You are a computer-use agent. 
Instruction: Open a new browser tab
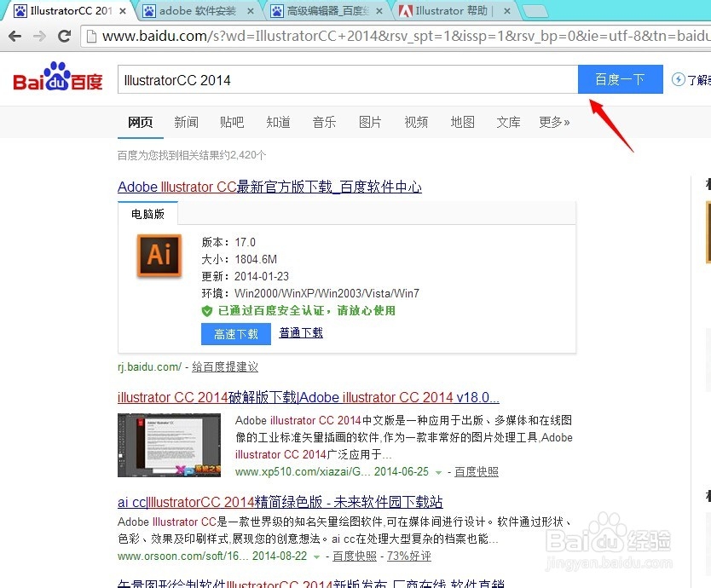535,11
